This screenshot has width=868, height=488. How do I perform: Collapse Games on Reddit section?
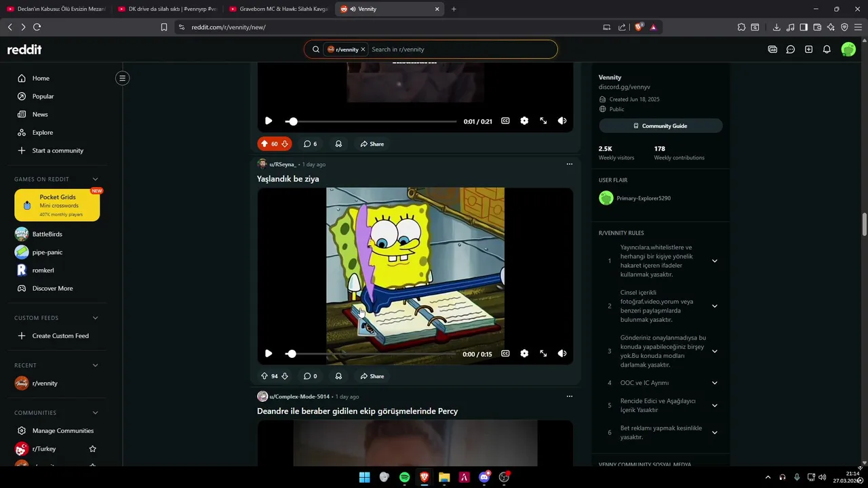click(95, 179)
